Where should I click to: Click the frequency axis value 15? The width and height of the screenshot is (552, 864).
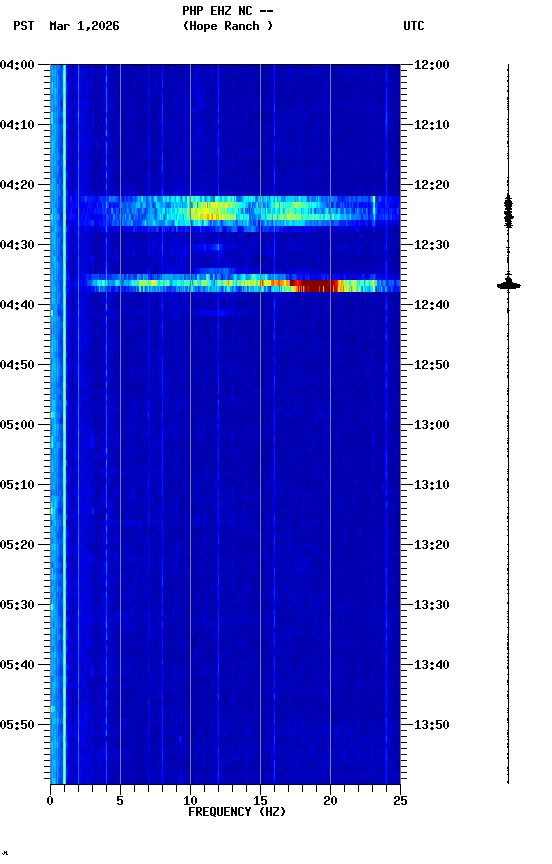pos(260,801)
